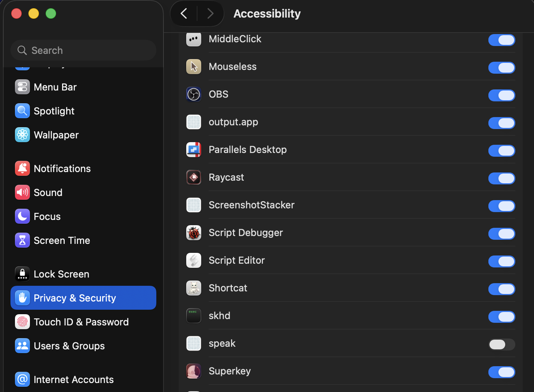Click the Touch ID fingerprint icon
Image resolution: width=534 pixels, height=392 pixels.
tap(22, 322)
